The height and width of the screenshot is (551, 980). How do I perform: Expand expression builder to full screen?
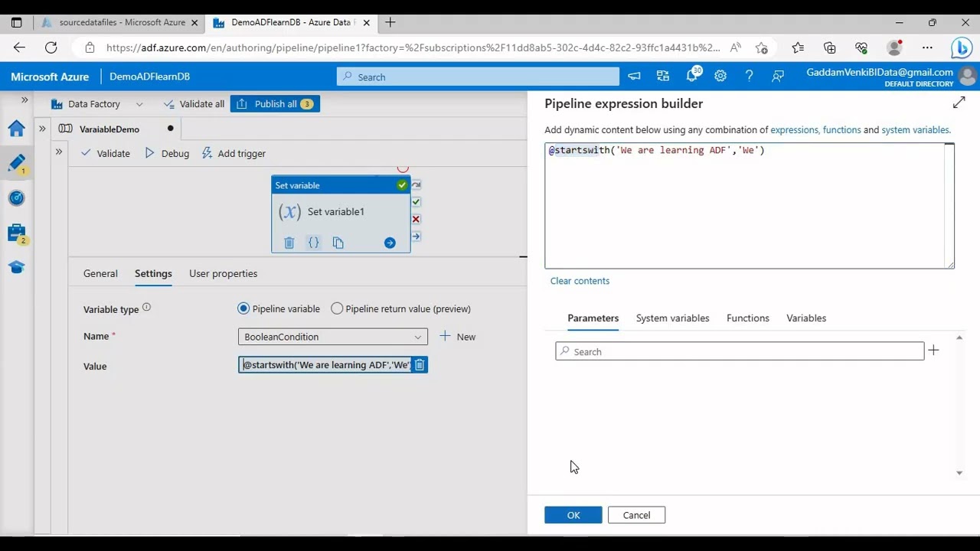pos(959,103)
